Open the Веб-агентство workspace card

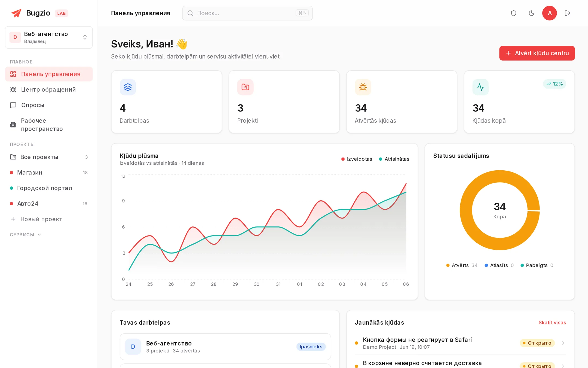pos(225,346)
